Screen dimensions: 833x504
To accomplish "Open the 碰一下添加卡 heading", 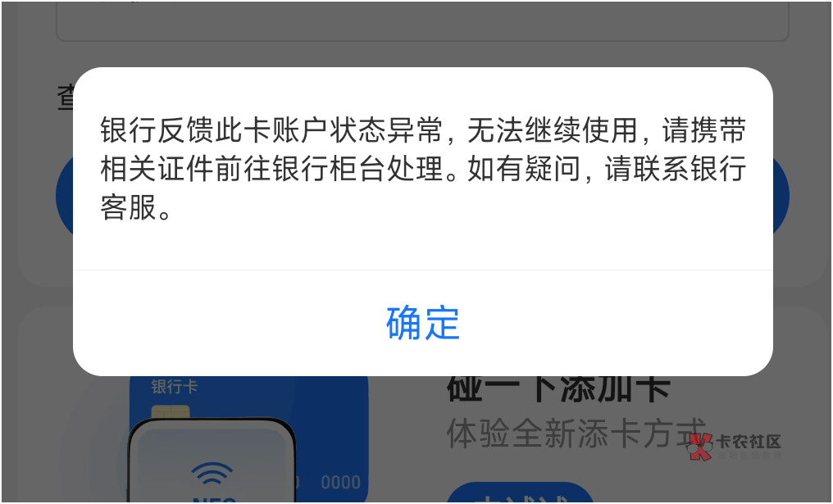I will click(x=558, y=388).
